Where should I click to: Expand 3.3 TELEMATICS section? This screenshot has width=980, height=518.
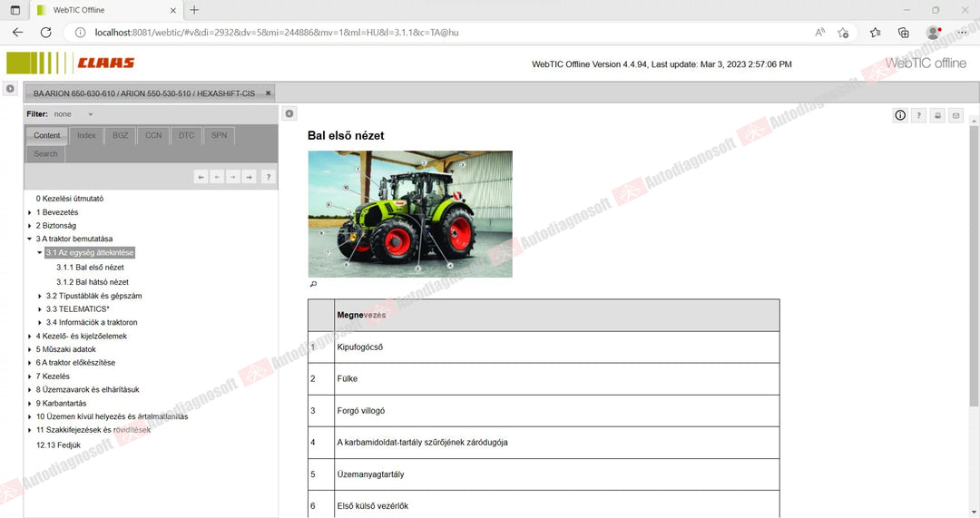pos(39,309)
